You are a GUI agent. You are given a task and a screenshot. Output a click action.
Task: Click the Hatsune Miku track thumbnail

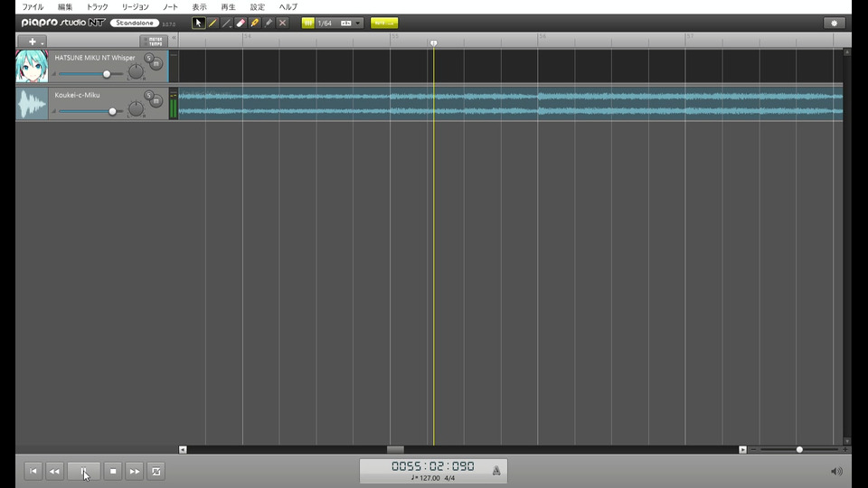(32, 66)
